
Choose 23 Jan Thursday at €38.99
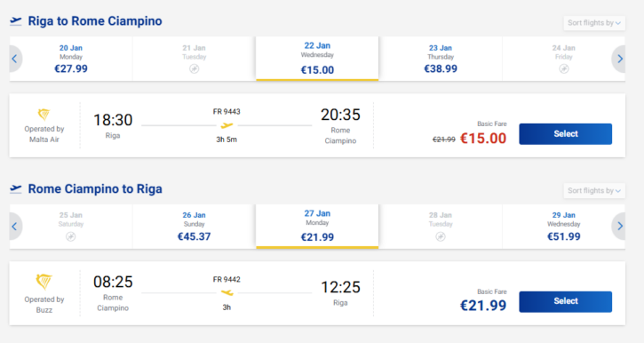click(x=441, y=59)
